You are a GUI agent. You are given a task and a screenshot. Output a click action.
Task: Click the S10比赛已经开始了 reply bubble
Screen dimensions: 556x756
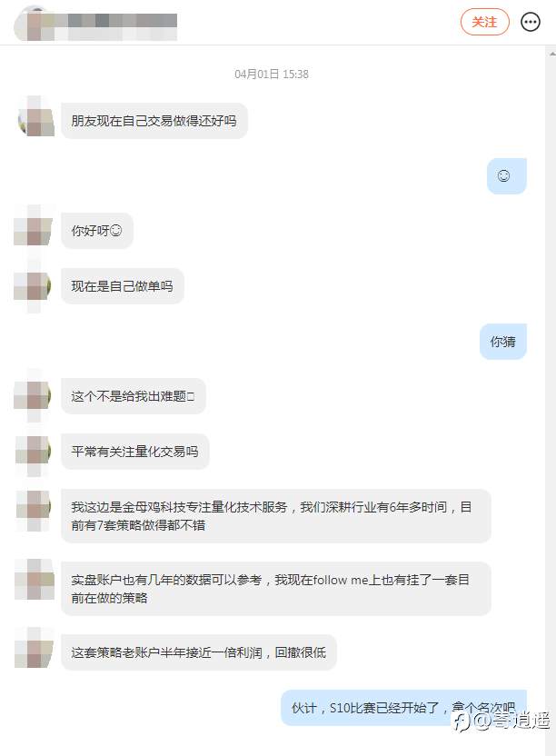[x=403, y=708]
